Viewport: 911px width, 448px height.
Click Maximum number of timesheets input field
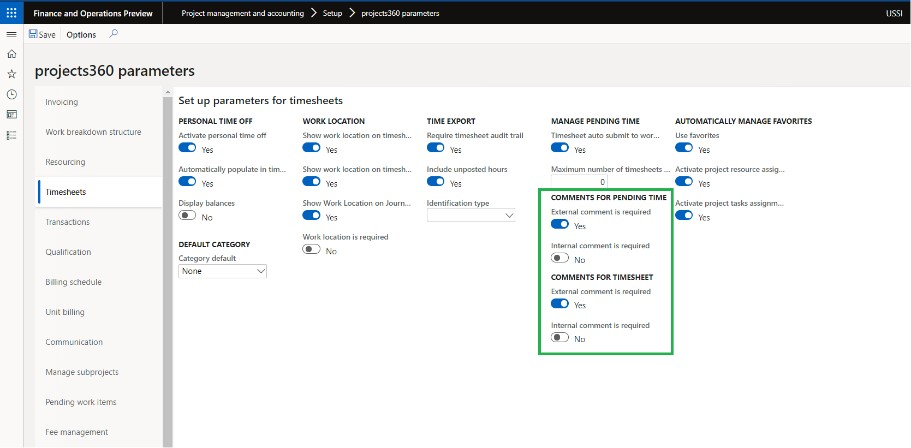[580, 182]
